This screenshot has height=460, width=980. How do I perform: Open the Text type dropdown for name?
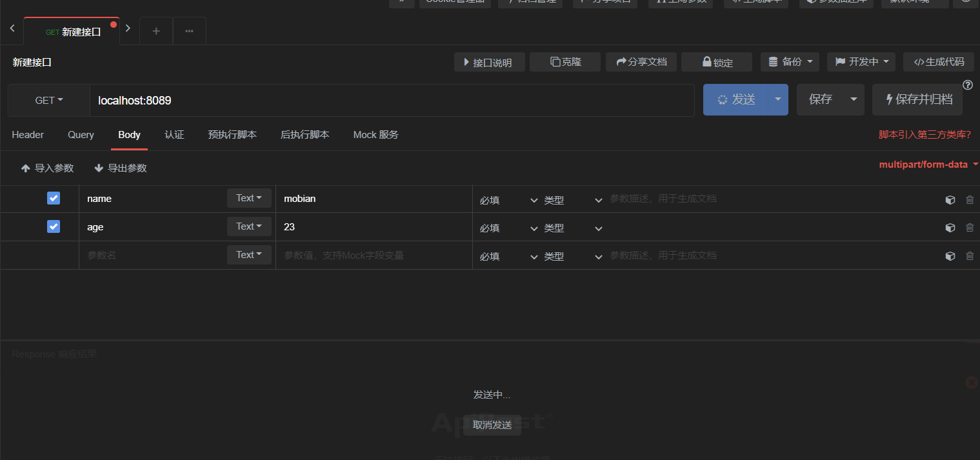(x=249, y=197)
